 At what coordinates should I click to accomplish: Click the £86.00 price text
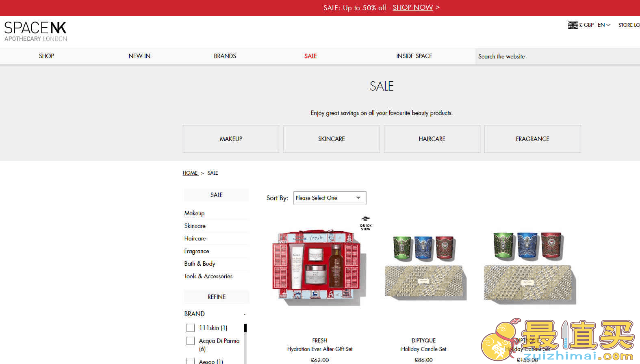click(x=423, y=360)
